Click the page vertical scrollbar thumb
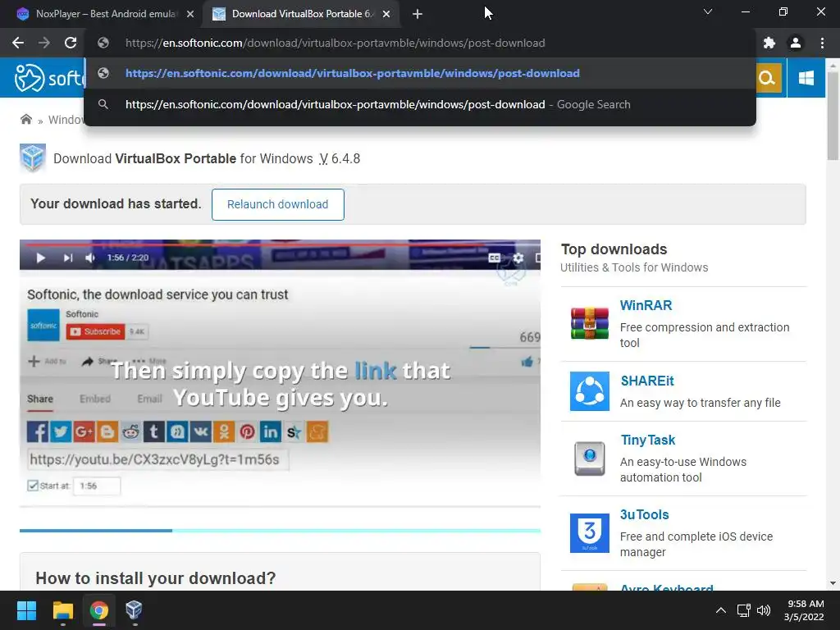The image size is (840, 630). click(833, 115)
